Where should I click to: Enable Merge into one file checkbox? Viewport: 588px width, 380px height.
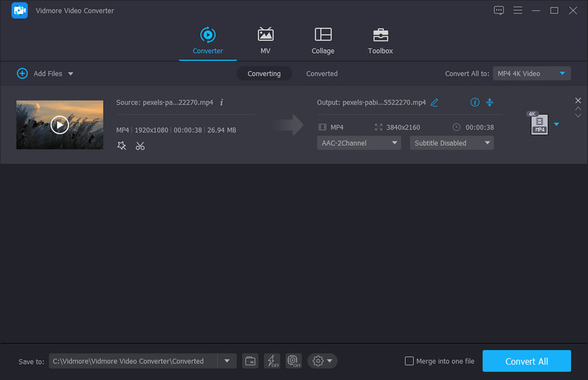tap(409, 361)
